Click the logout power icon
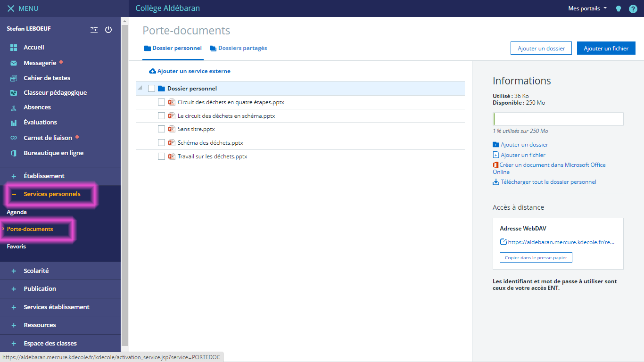Screen dimensions: 644x362 pyautogui.click(x=108, y=30)
